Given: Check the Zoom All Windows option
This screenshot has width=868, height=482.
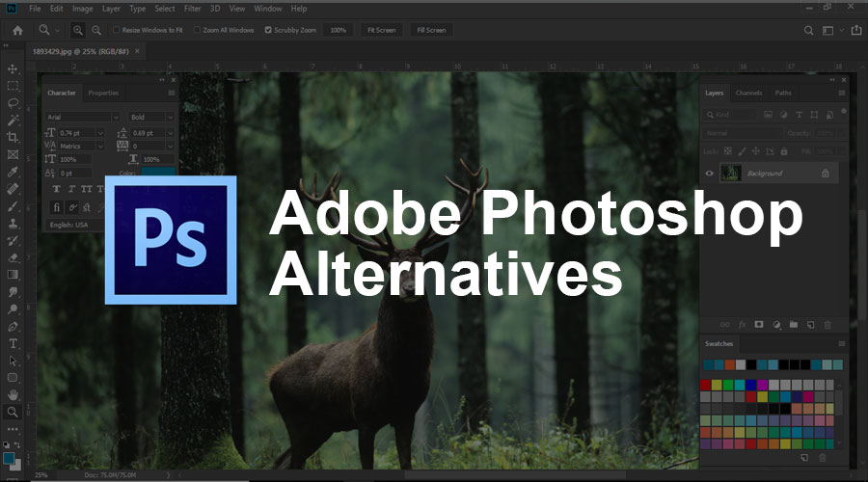Looking at the screenshot, I should coord(197,30).
